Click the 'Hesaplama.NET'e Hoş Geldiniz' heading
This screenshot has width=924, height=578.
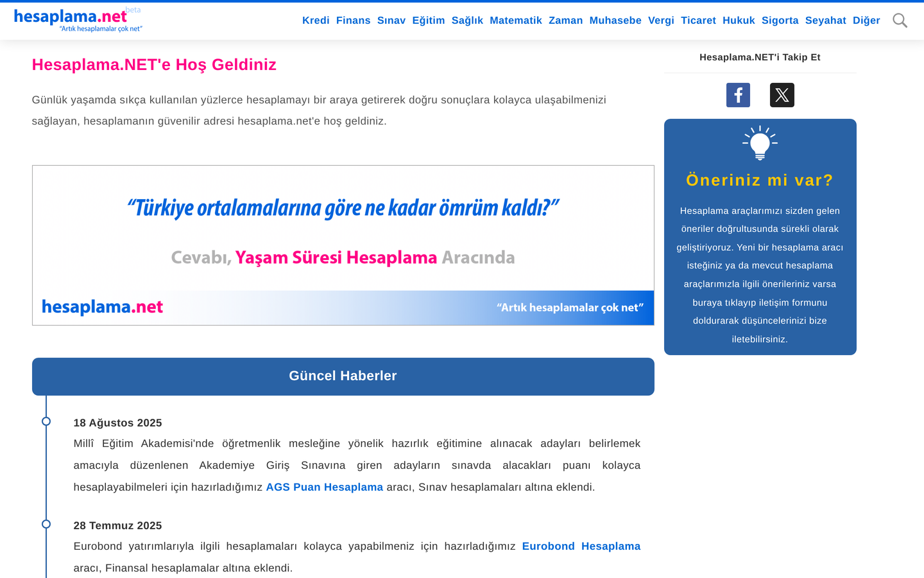point(154,65)
